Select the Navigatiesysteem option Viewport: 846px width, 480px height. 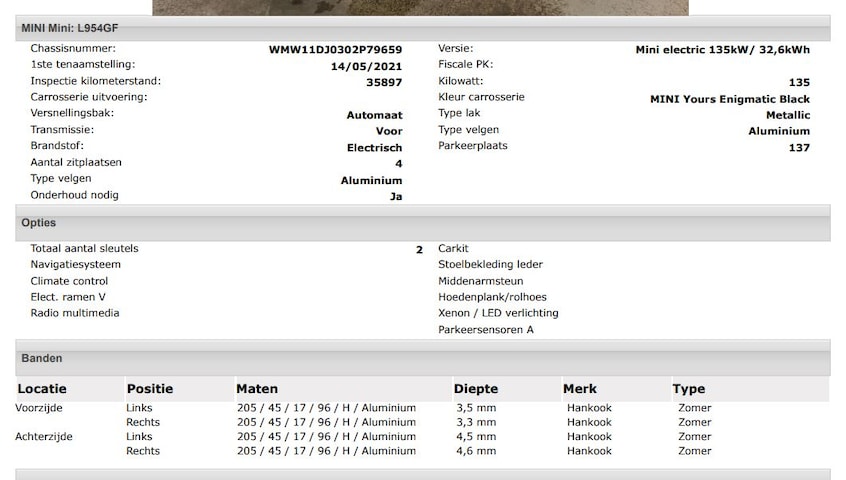click(x=75, y=265)
